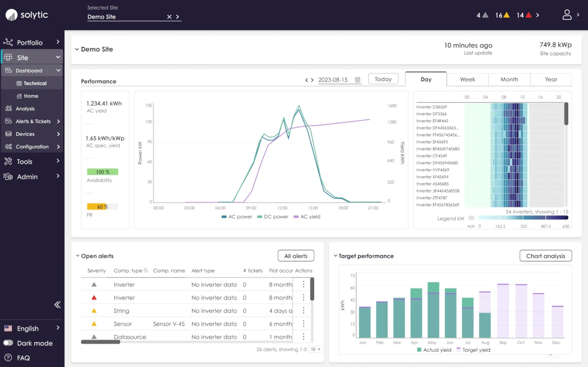The image size is (588, 367).
Task: Expand the Devices submenu chevron
Action: pos(58,134)
